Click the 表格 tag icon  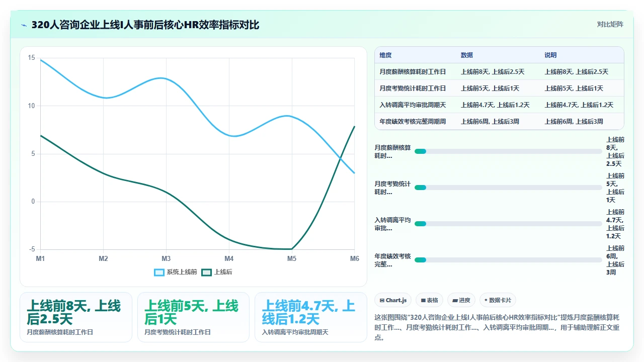[x=424, y=300]
